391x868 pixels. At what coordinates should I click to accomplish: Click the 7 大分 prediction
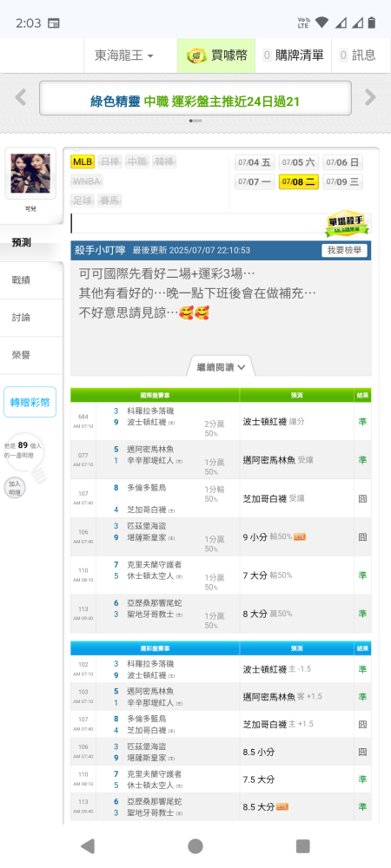coord(268,575)
